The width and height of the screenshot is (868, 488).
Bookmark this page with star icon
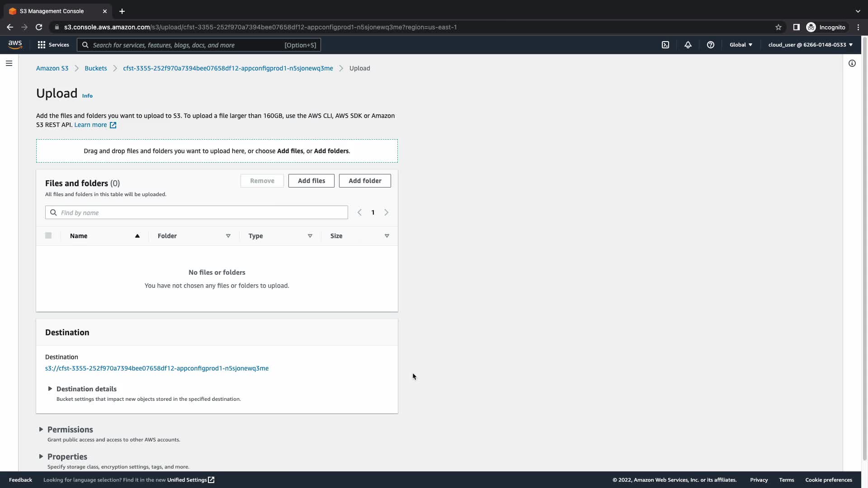(778, 27)
